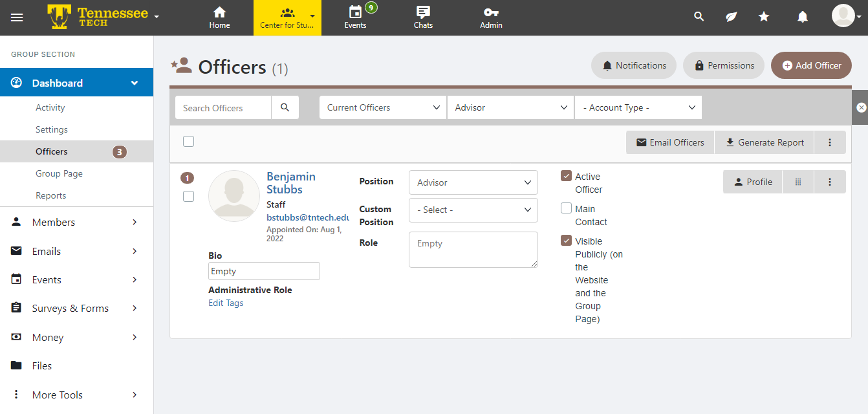
Task: Expand the Members sidebar section
Action: pyautogui.click(x=76, y=222)
